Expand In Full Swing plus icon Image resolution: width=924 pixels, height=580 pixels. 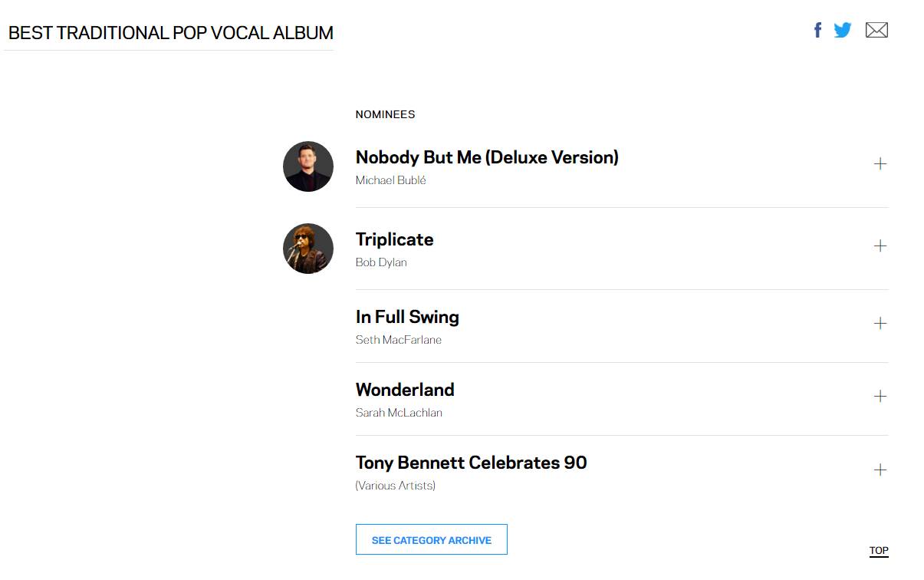[x=880, y=323]
